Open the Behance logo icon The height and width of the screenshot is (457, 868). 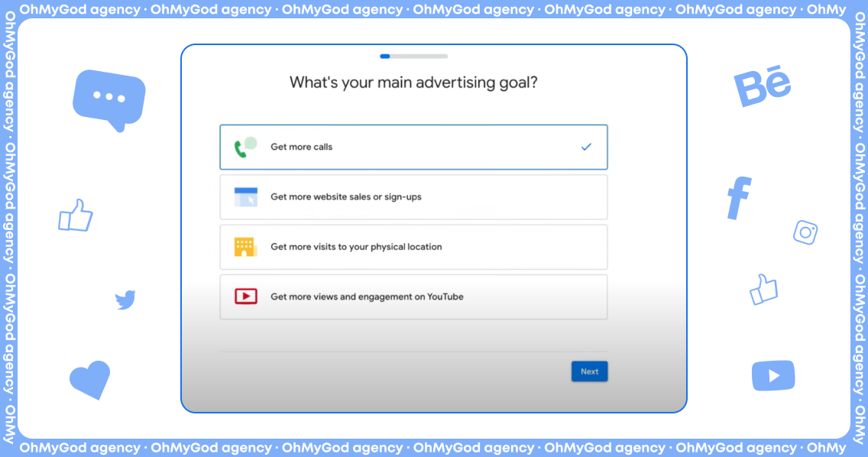(761, 86)
